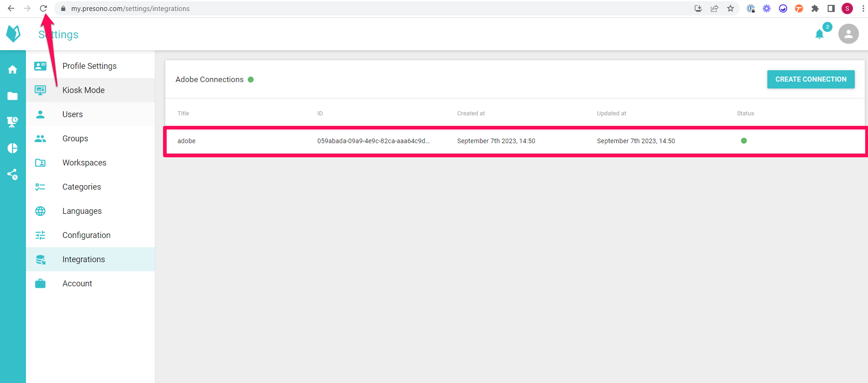Click the blue gear-shaped extension icon
Image resolution: width=868 pixels, height=383 pixels.
[x=767, y=8]
